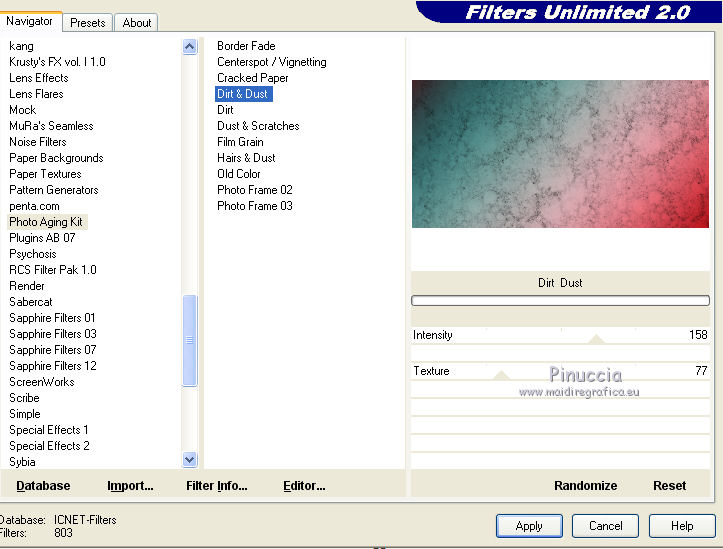
Task: Choose the Dust & Scratches filter
Action: pos(258,126)
